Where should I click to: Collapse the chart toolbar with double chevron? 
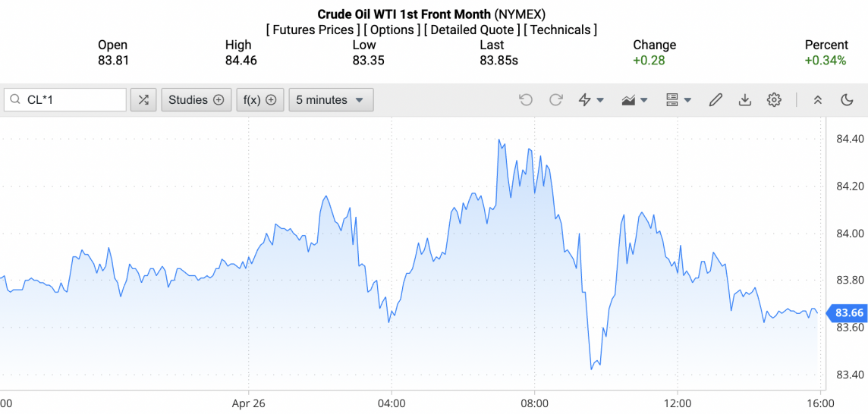(818, 100)
